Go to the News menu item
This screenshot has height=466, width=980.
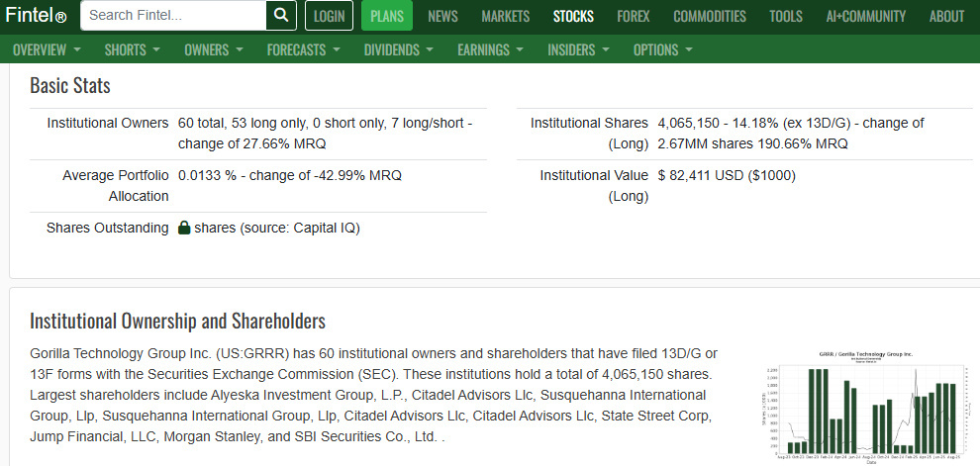[442, 16]
